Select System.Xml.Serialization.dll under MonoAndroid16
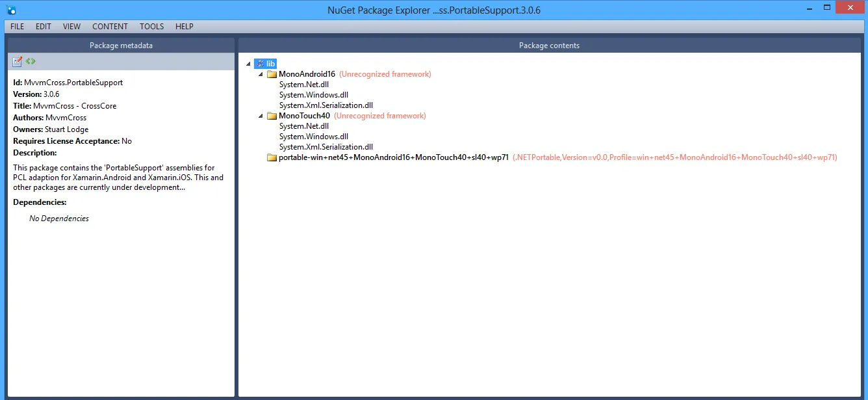Screen dimensions: 868x400 pyautogui.click(x=326, y=105)
